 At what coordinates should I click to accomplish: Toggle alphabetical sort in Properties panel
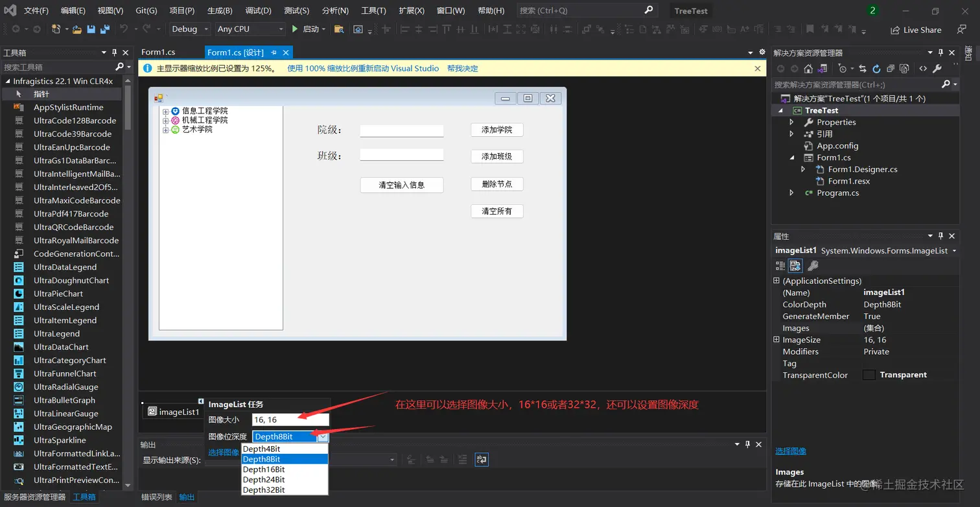point(795,266)
